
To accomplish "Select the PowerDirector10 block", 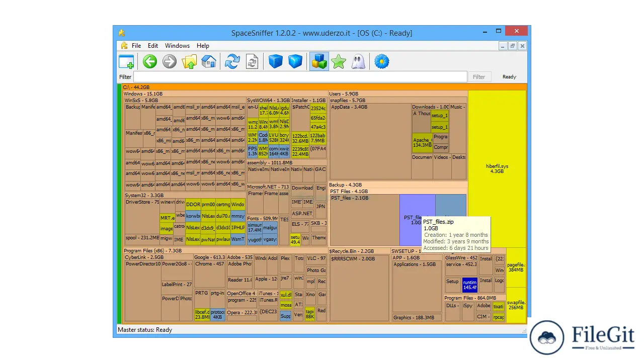I will (x=143, y=291).
